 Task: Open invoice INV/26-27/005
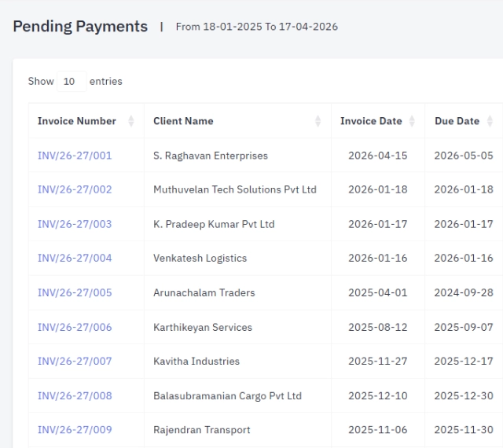75,292
